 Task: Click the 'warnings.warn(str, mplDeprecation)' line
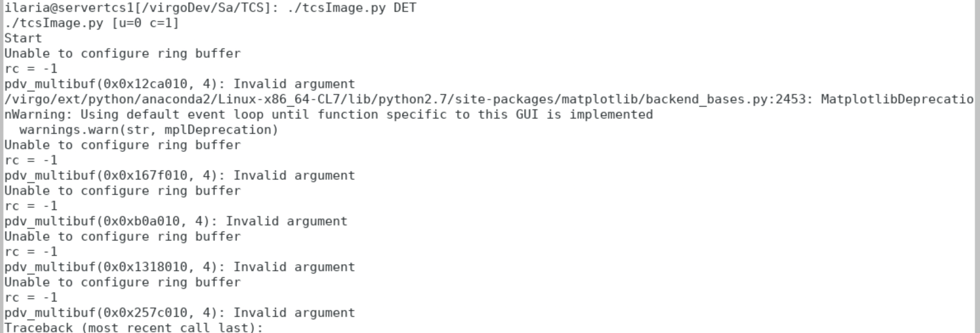(148, 130)
